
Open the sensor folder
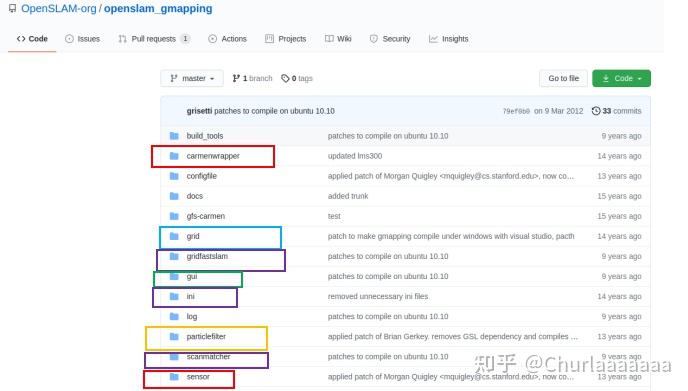(198, 377)
